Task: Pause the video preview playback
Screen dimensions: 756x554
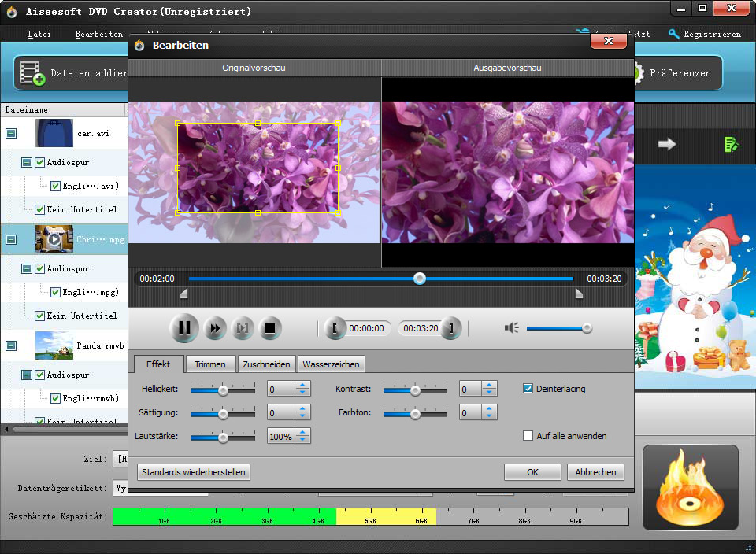Action: [x=184, y=328]
